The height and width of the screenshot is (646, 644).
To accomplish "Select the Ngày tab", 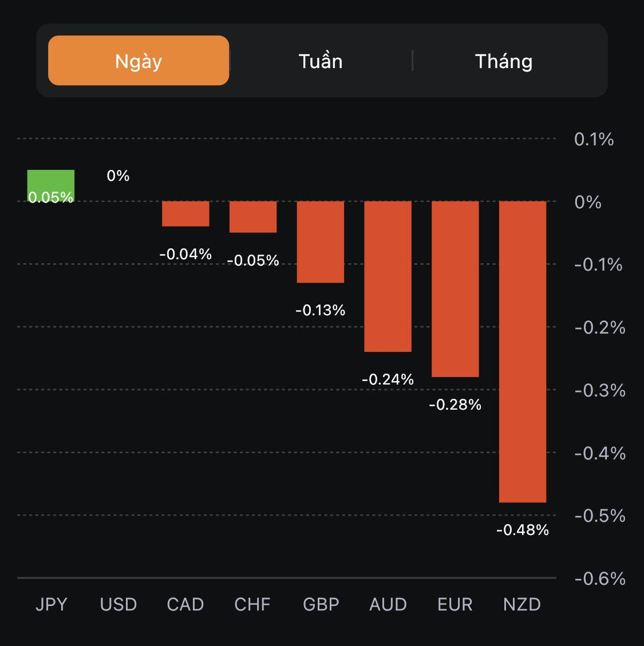I will tap(139, 61).
